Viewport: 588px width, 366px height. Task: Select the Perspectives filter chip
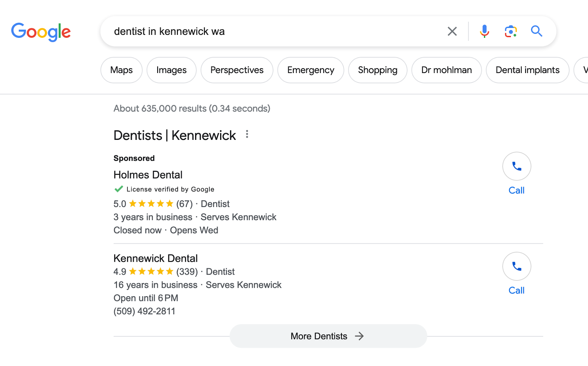237,70
